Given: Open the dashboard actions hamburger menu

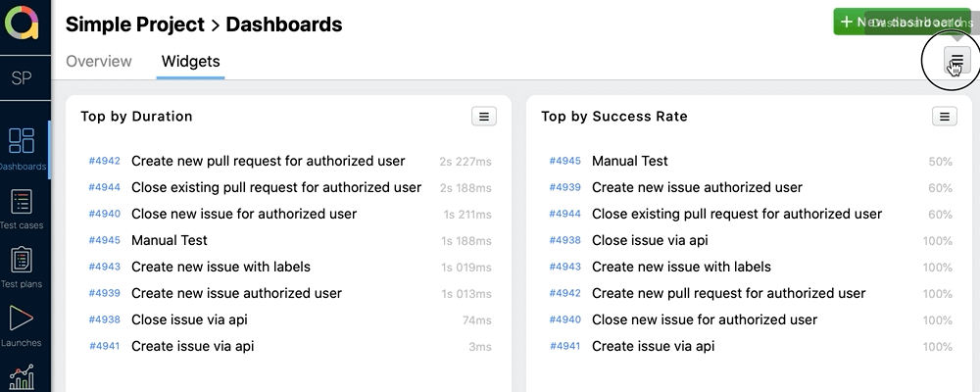Looking at the screenshot, I should tap(957, 61).
